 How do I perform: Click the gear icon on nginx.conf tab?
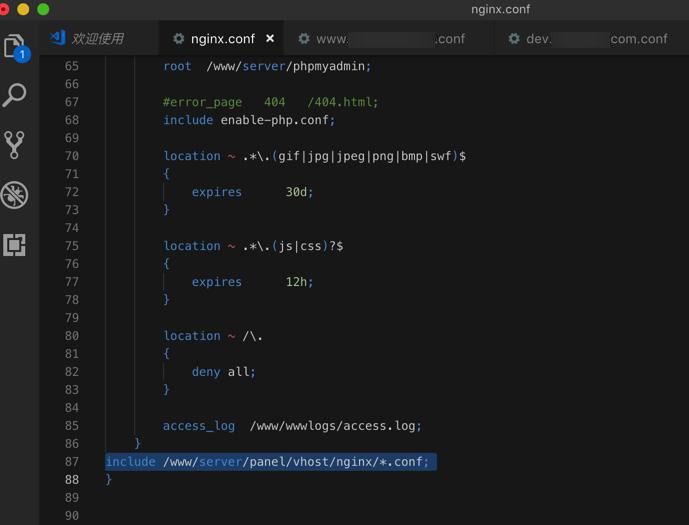(x=178, y=39)
